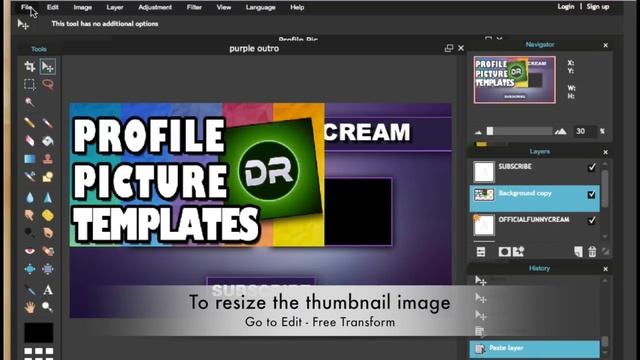Select the Type text tool
Image resolution: width=640 pixels, height=360 pixels.
point(48,290)
